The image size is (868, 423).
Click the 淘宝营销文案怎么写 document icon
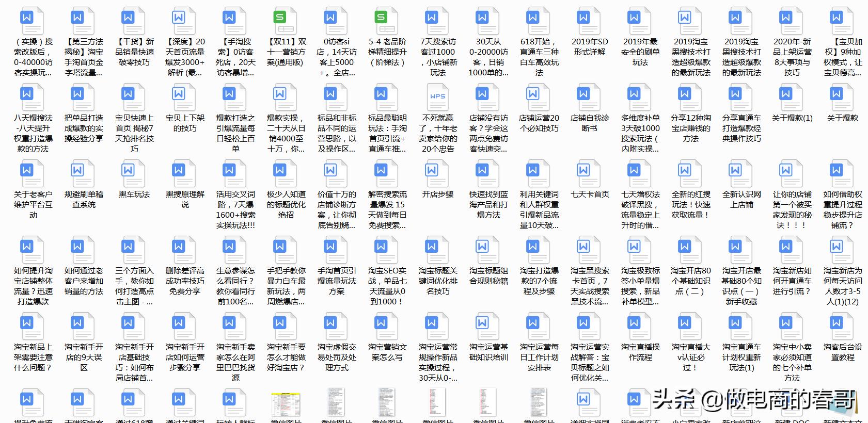point(387,327)
